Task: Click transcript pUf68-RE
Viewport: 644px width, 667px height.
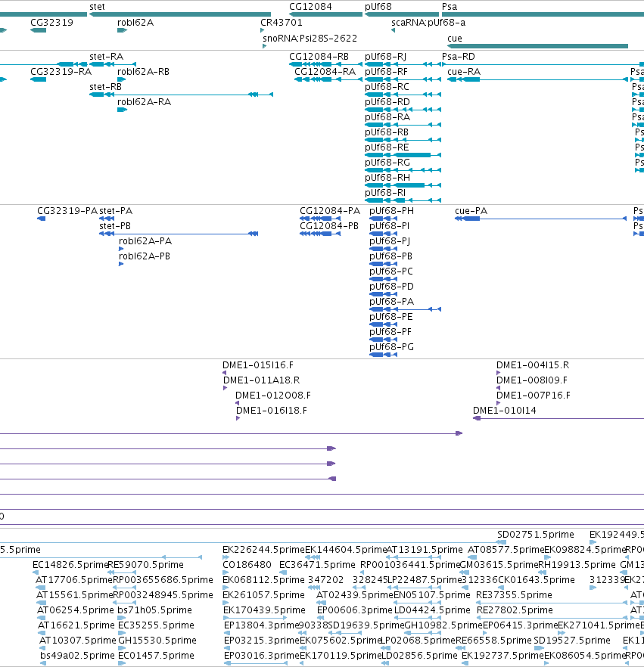Action: 387,147
